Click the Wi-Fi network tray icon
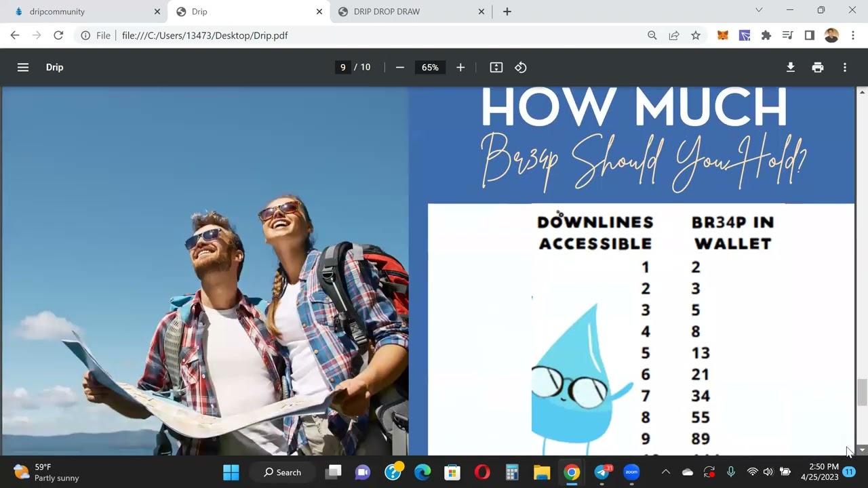This screenshot has height=488, width=868. tap(752, 472)
